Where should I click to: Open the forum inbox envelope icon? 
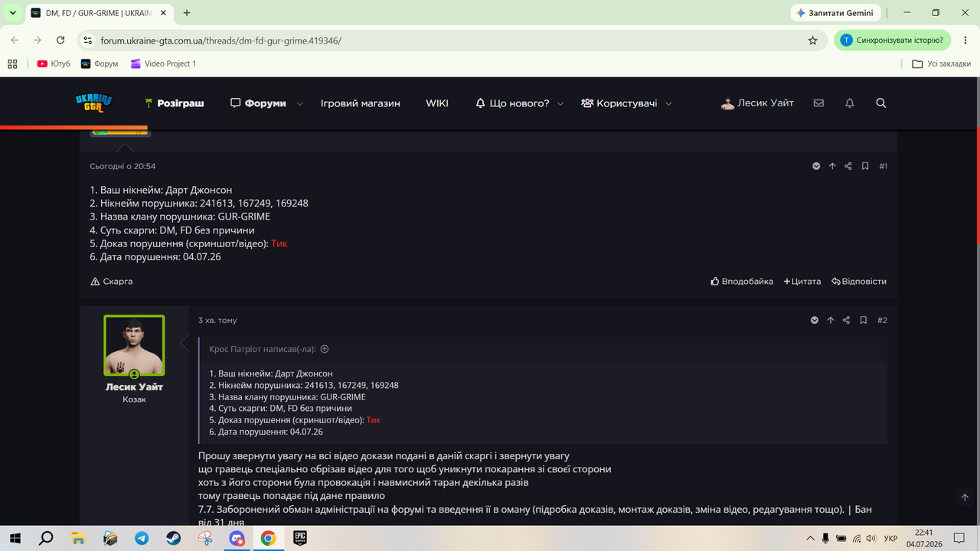818,103
